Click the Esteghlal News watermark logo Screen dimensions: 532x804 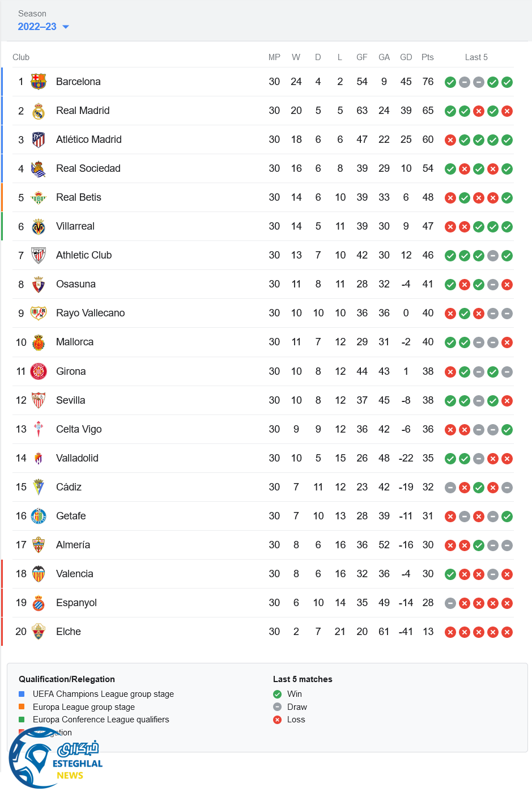click(56, 758)
